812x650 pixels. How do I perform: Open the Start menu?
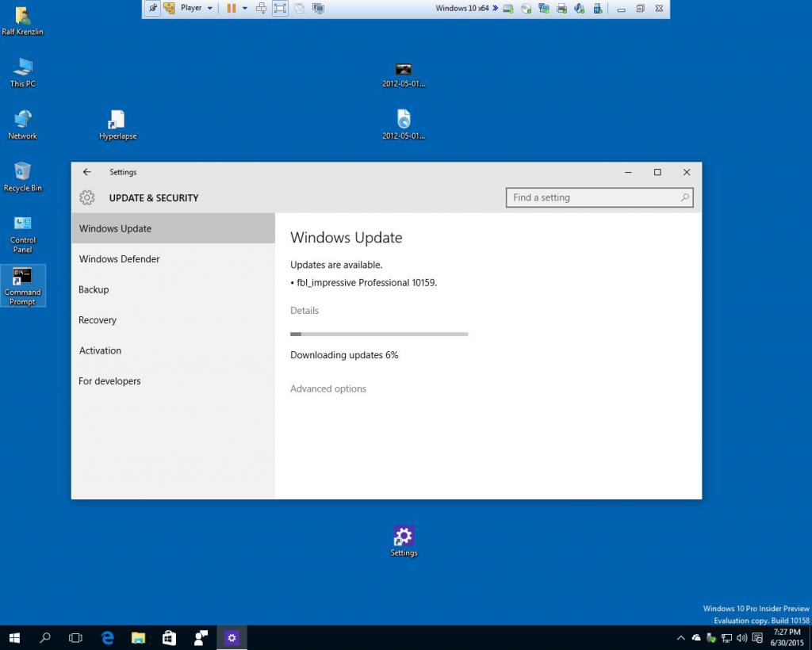pyautogui.click(x=14, y=637)
